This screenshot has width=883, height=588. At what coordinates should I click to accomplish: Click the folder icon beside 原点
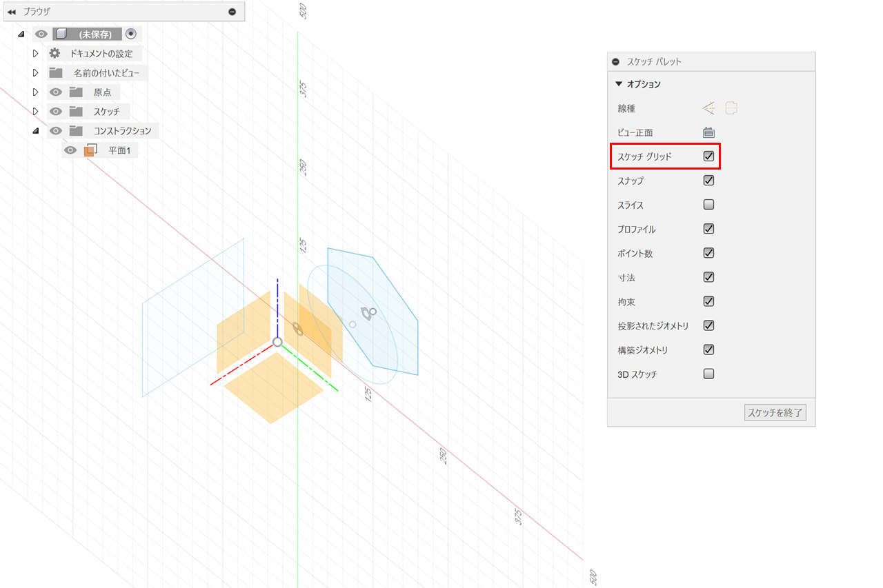[x=75, y=92]
